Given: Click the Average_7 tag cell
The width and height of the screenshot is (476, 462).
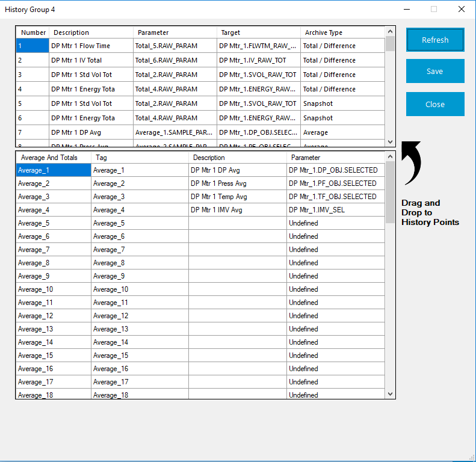Looking at the screenshot, I should tap(140, 250).
